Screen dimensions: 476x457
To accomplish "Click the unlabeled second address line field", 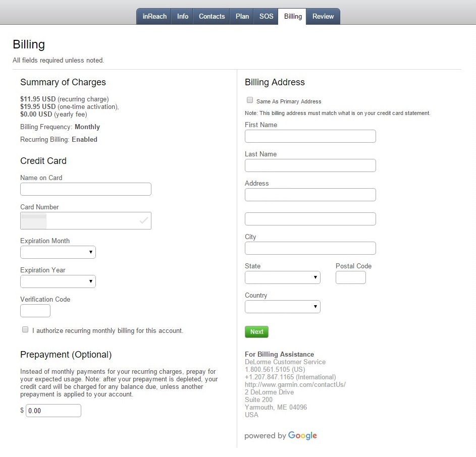I will 310,219.
